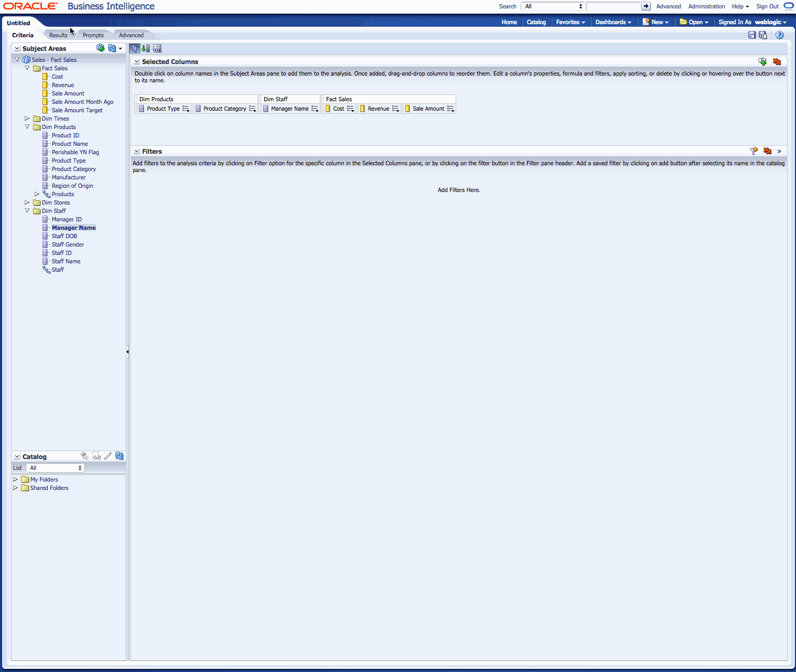The width and height of the screenshot is (796, 672).
Task: Select the Staff hierarchy item
Action: click(x=58, y=270)
